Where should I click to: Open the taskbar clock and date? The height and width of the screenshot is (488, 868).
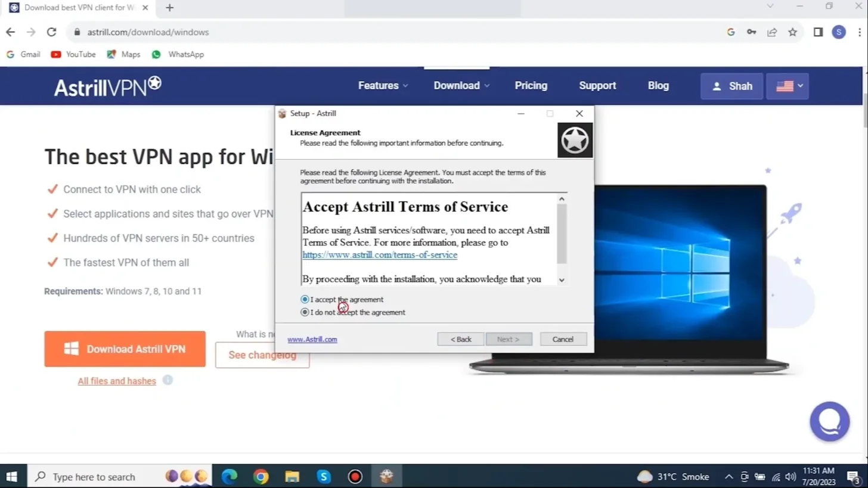point(819,476)
